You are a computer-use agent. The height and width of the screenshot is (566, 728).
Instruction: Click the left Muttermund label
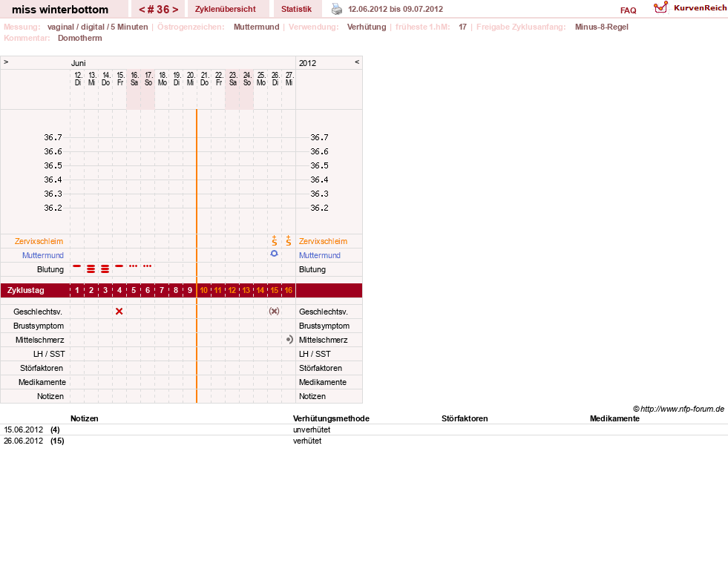(x=43, y=255)
